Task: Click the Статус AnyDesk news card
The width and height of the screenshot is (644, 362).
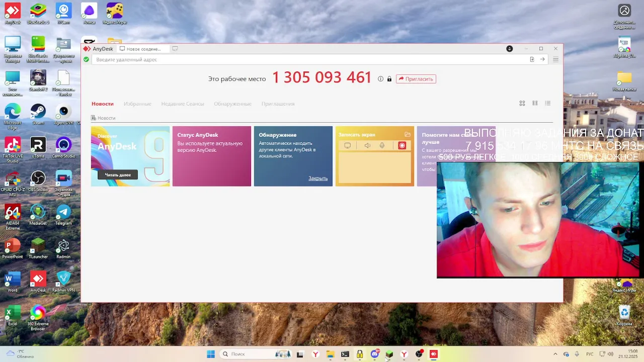Action: [212, 156]
